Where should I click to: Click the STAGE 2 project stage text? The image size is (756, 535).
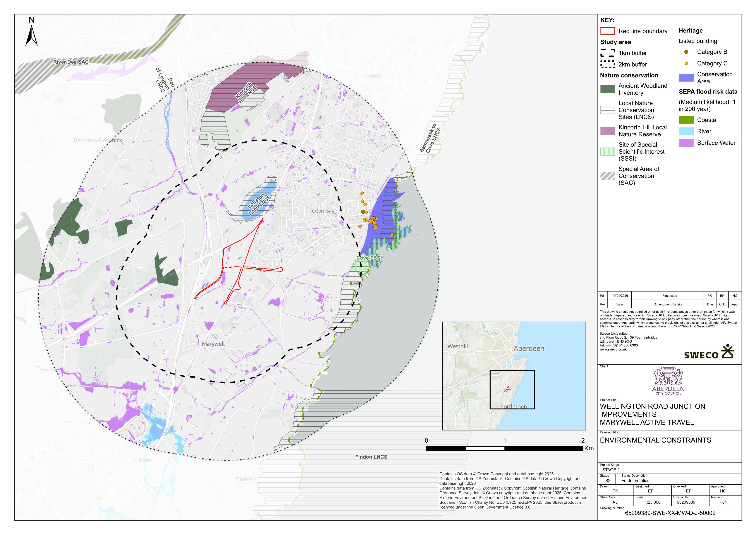[611, 470]
